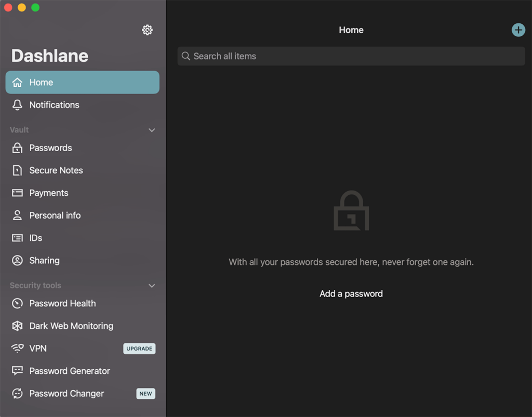Collapse the Vault section chevron
This screenshot has height=417, width=532.
pos(152,130)
